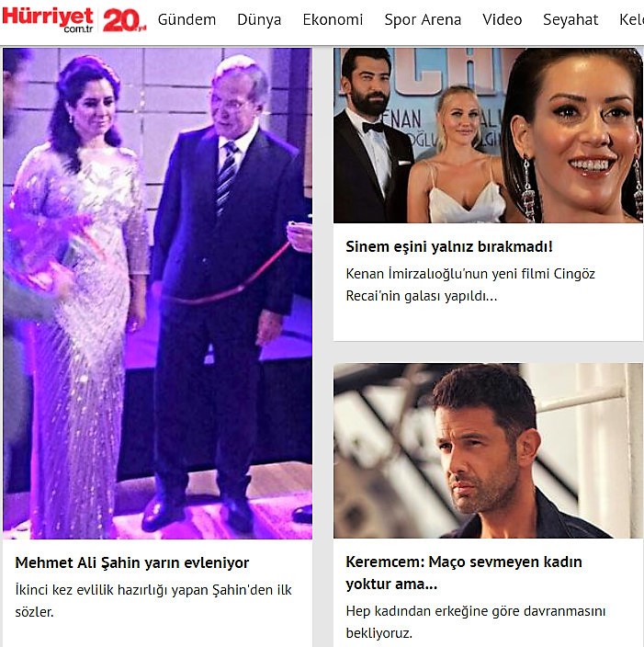Open the purple-lit wedding photo of the couple
Viewport: 644px width, 647px height.
158,293
